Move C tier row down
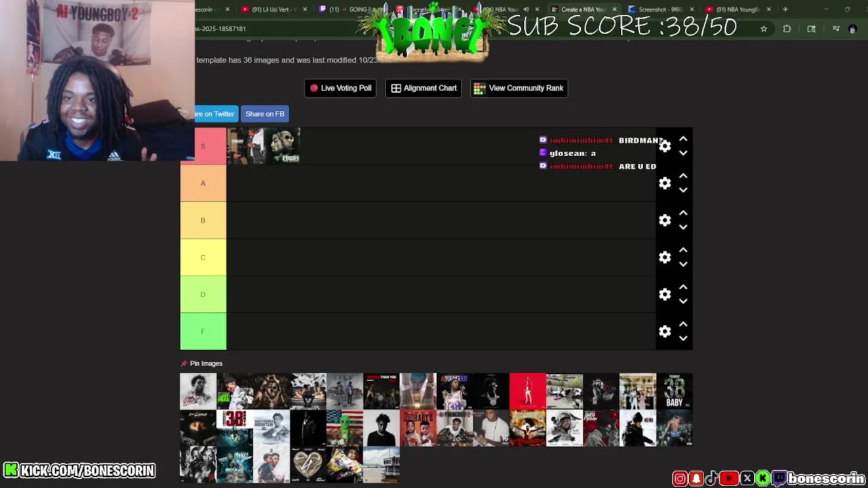Image resolution: width=868 pixels, height=488 pixels. pos(683,264)
